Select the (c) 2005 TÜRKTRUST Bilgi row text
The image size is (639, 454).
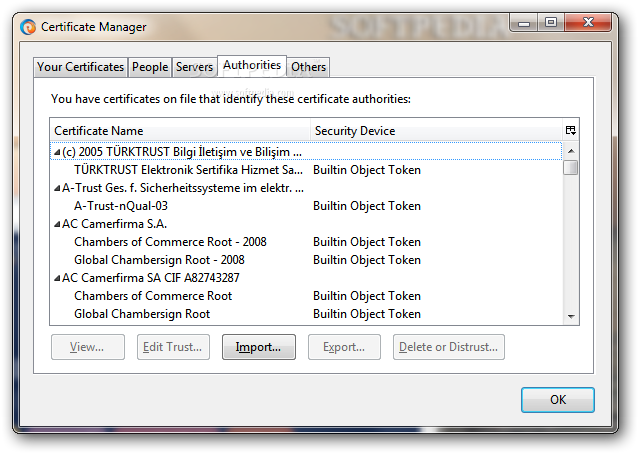182,152
